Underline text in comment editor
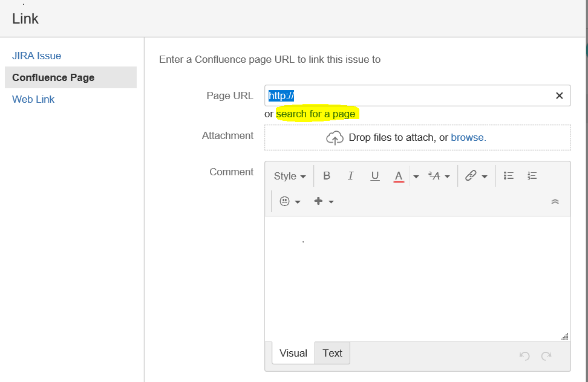588x382 pixels. (x=374, y=176)
